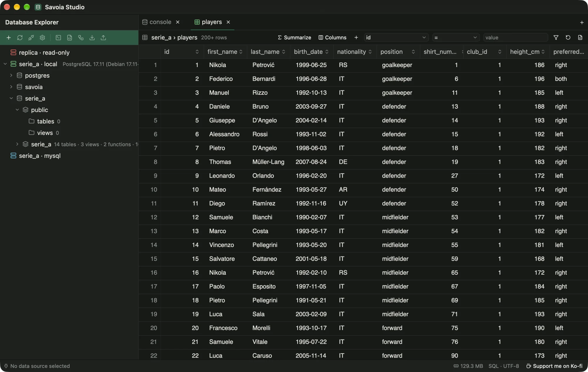The height and width of the screenshot is (372, 588).
Task: Open a new tab with the top-right plus
Action: tap(582, 22)
